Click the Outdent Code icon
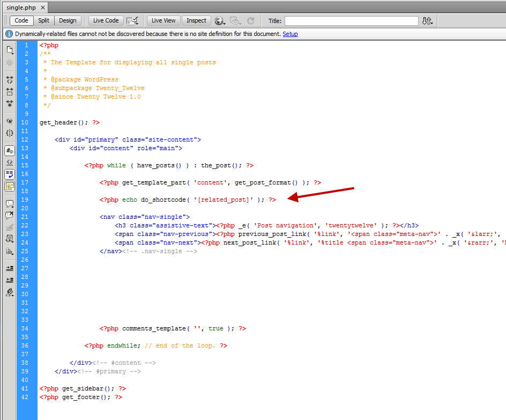506x420 pixels. point(10,280)
